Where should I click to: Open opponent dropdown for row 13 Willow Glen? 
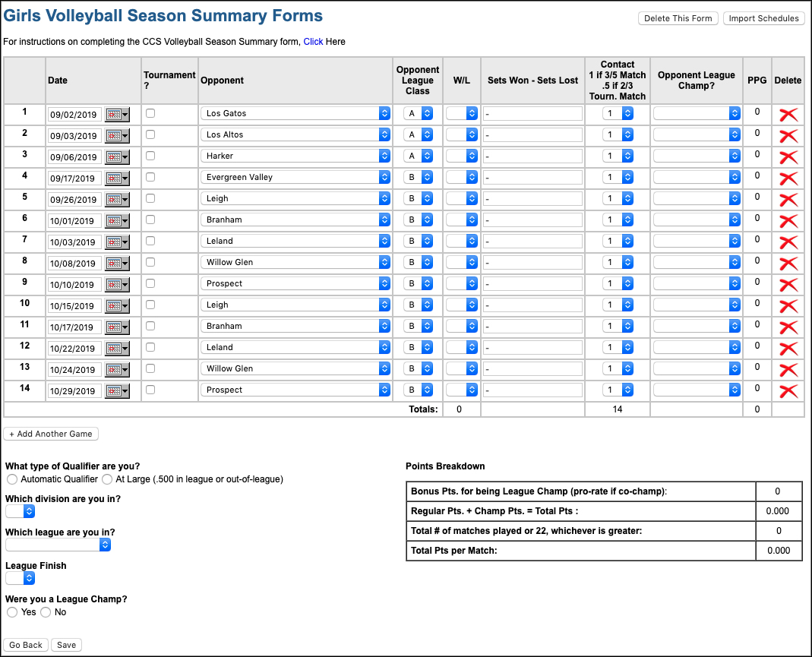pyautogui.click(x=295, y=368)
